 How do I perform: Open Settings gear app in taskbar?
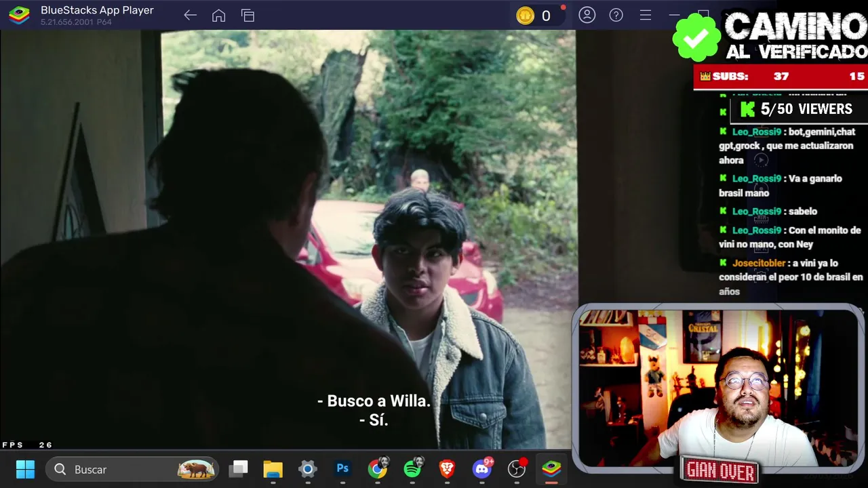click(x=307, y=469)
